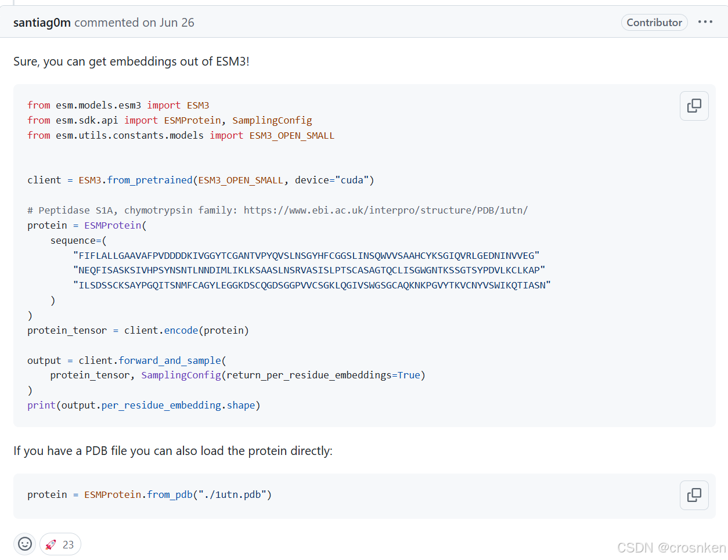Click the rocket reaction with 23 count
The height and width of the screenshot is (560, 728).
[60, 544]
